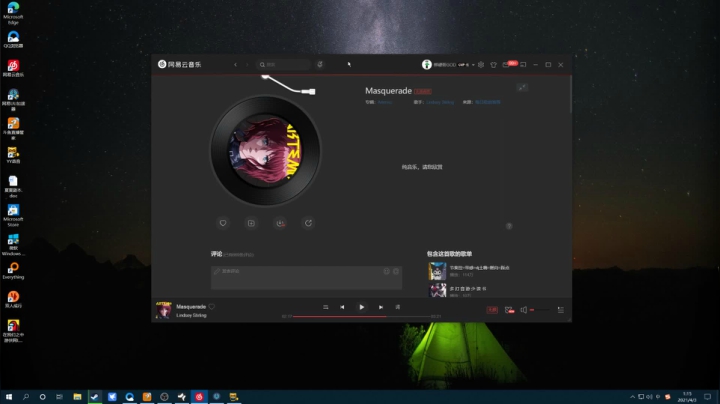Change playback order mode icon
Viewport: 720px width, 404px height.
tap(326, 307)
